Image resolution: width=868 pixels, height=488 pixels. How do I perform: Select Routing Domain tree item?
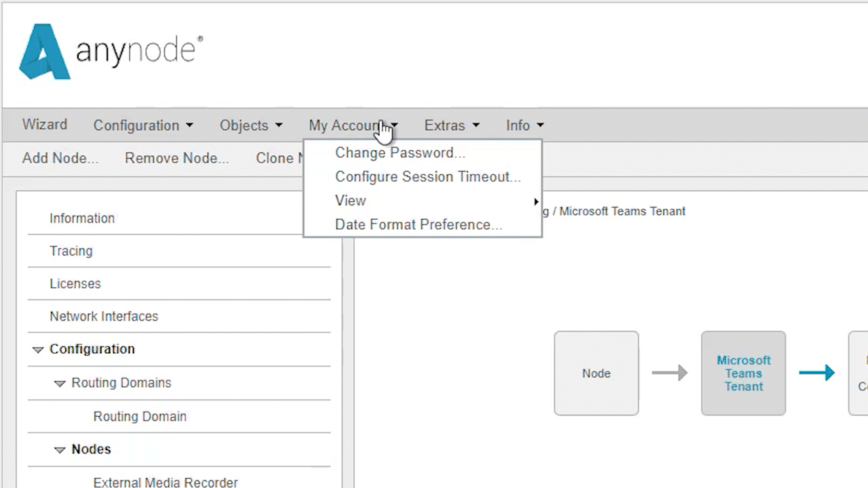tap(140, 416)
